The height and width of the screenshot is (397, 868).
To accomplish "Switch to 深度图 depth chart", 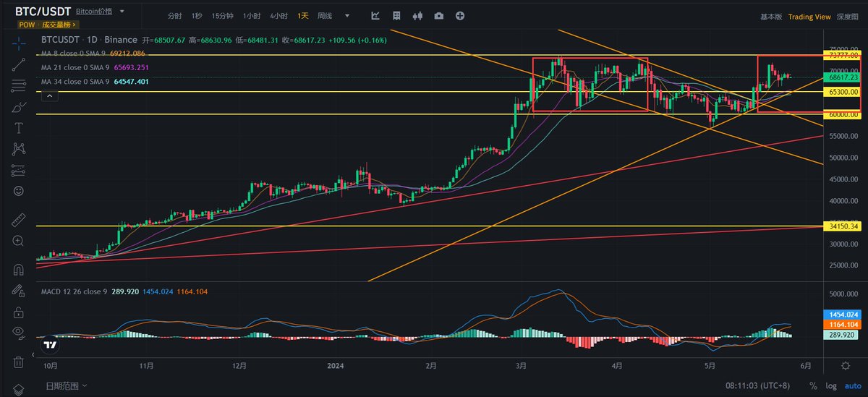I will click(x=848, y=17).
